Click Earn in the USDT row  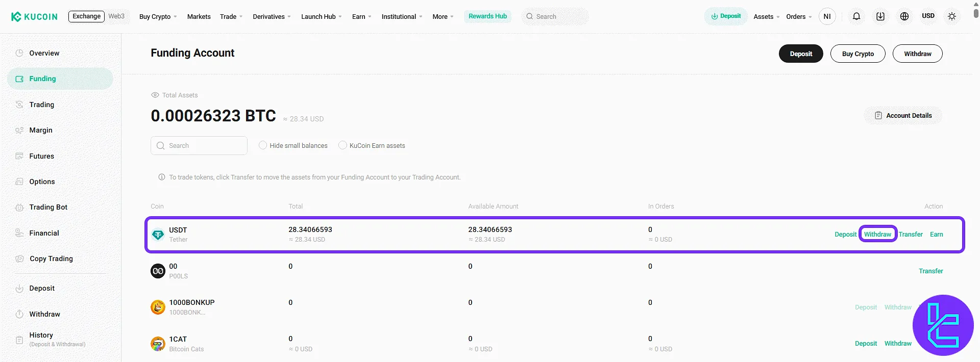937,235
